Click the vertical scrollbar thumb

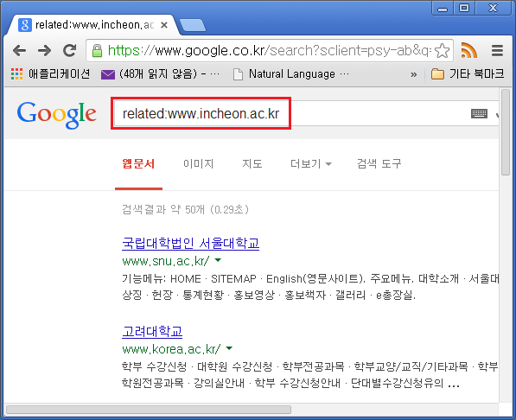point(505,131)
